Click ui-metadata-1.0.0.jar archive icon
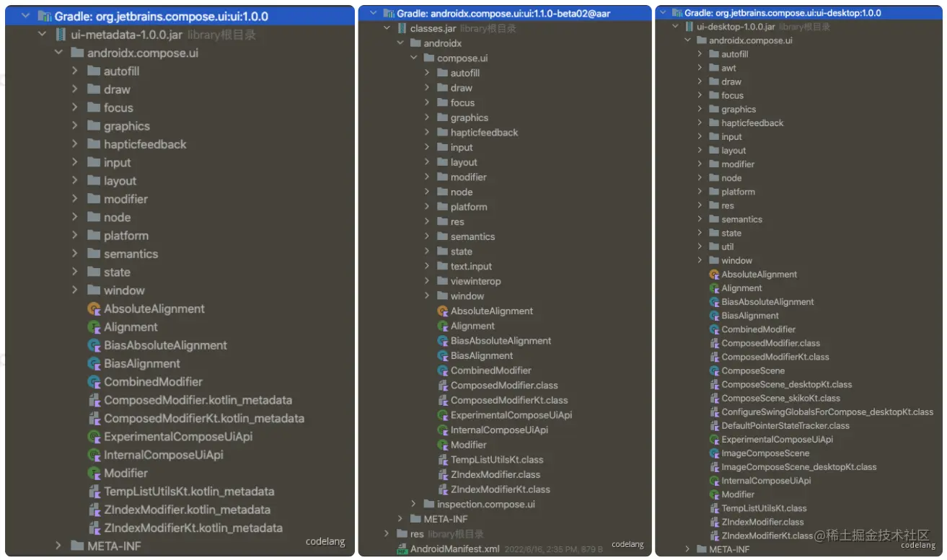Viewport: 947px width, 560px height. pos(61,35)
